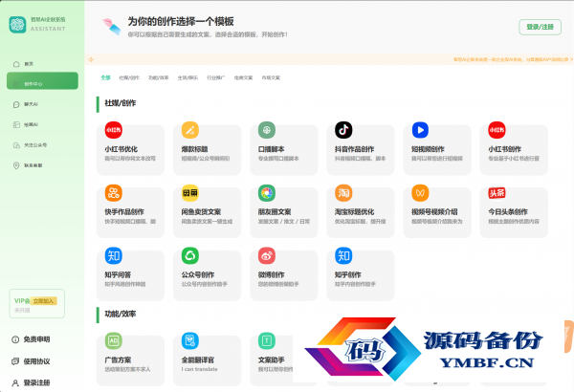The image size is (574, 392).
Task: Switch to the 电商文案 tab
Action: (243, 77)
